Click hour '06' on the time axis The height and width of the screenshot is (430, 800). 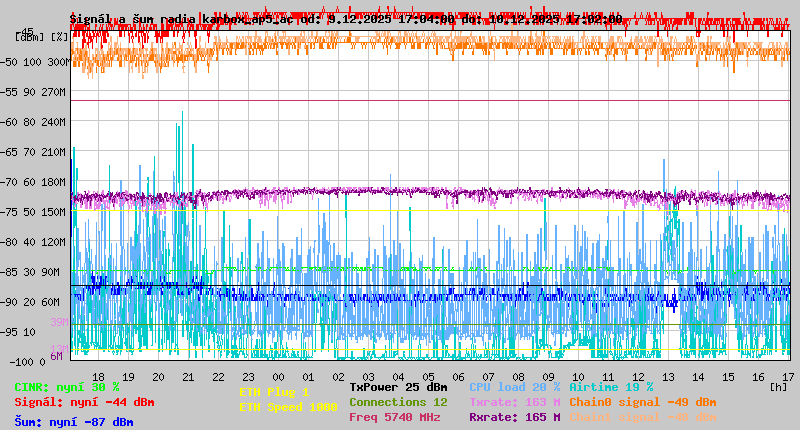[x=458, y=377]
